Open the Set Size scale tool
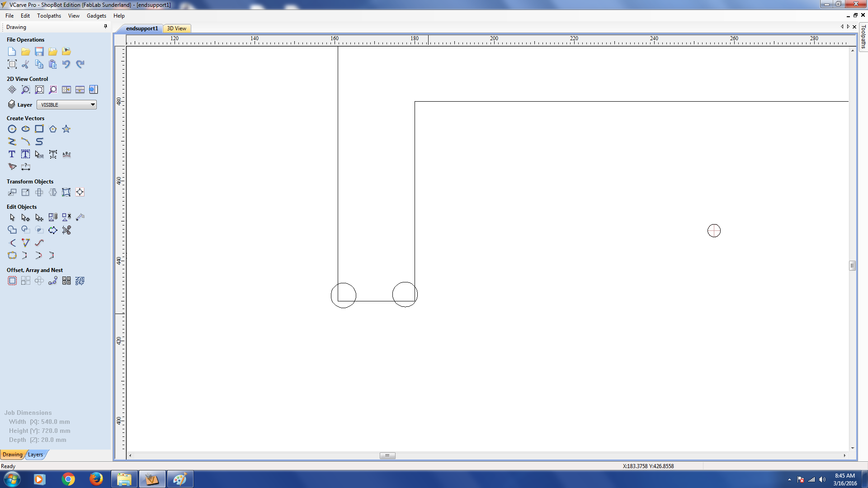 click(x=26, y=192)
